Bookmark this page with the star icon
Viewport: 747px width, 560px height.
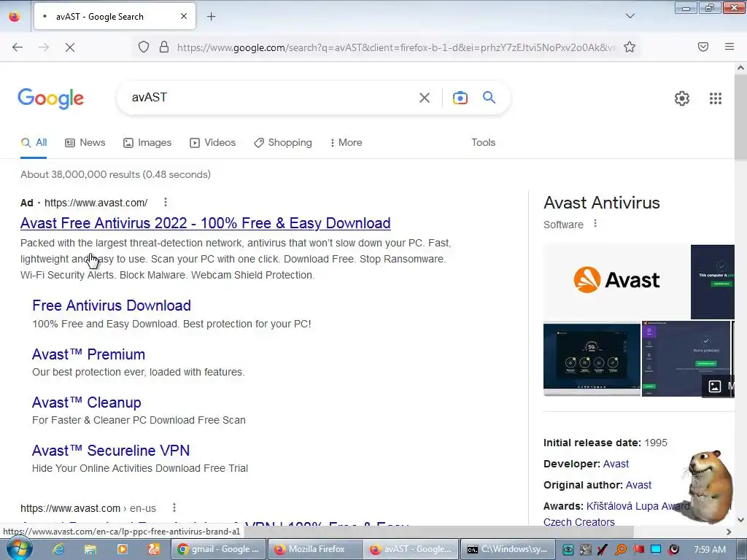click(630, 47)
